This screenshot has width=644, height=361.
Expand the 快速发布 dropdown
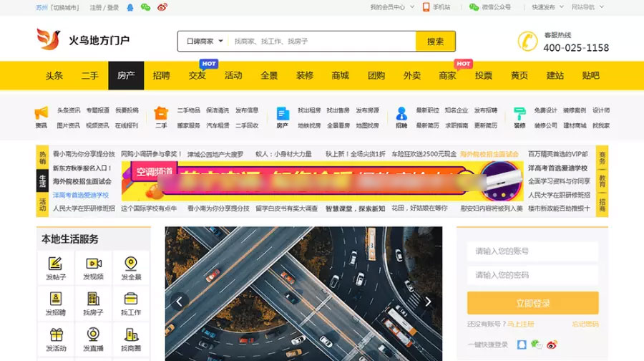[547, 7]
